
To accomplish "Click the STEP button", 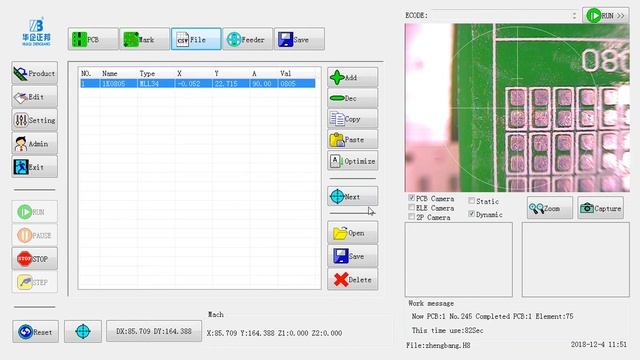I will [x=35, y=282].
